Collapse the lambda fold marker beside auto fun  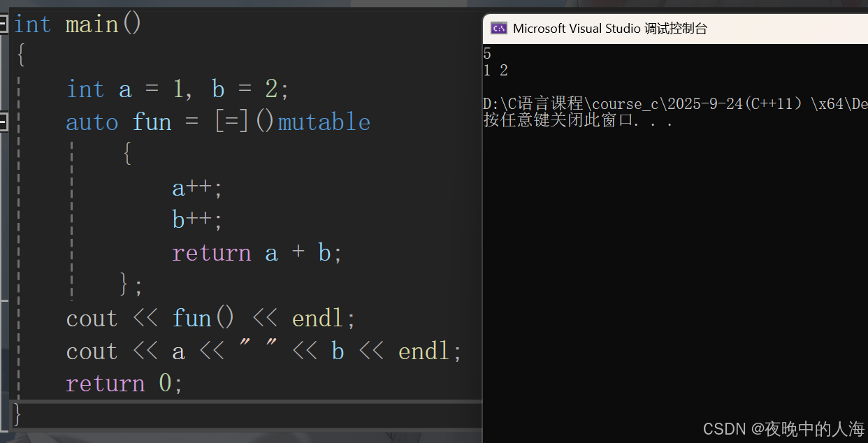[3, 122]
